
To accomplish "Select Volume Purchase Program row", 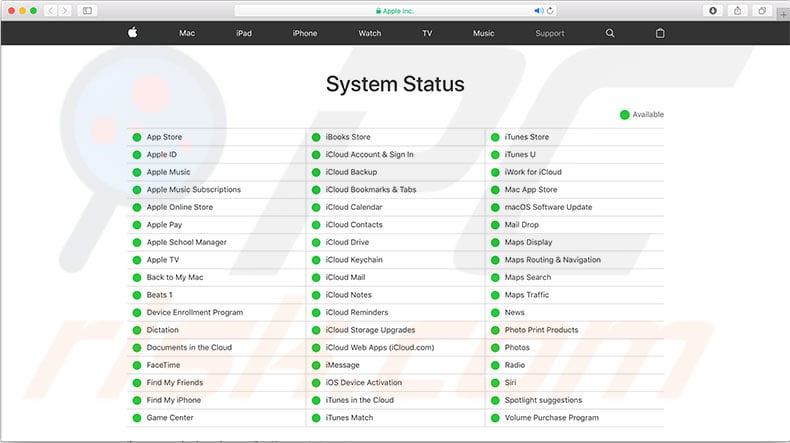I will click(575, 418).
